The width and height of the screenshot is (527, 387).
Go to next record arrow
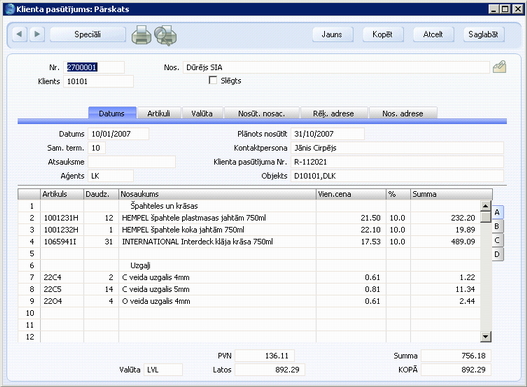coord(37,34)
